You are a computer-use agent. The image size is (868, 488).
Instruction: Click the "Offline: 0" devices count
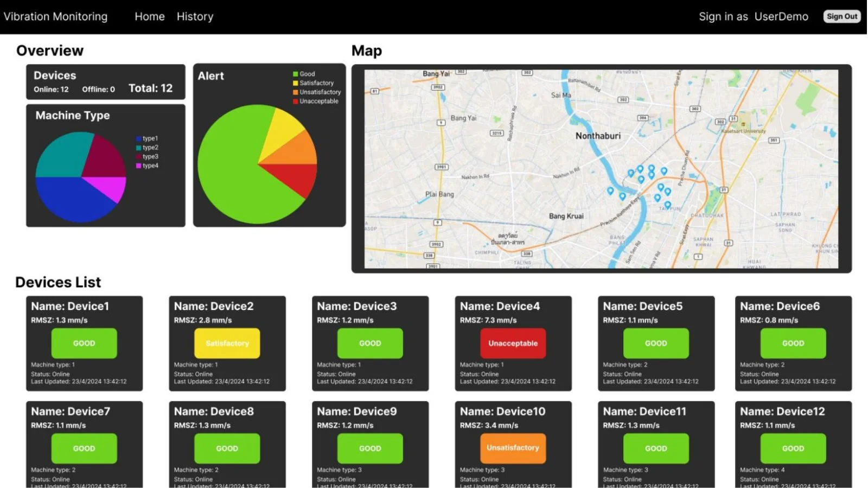98,90
